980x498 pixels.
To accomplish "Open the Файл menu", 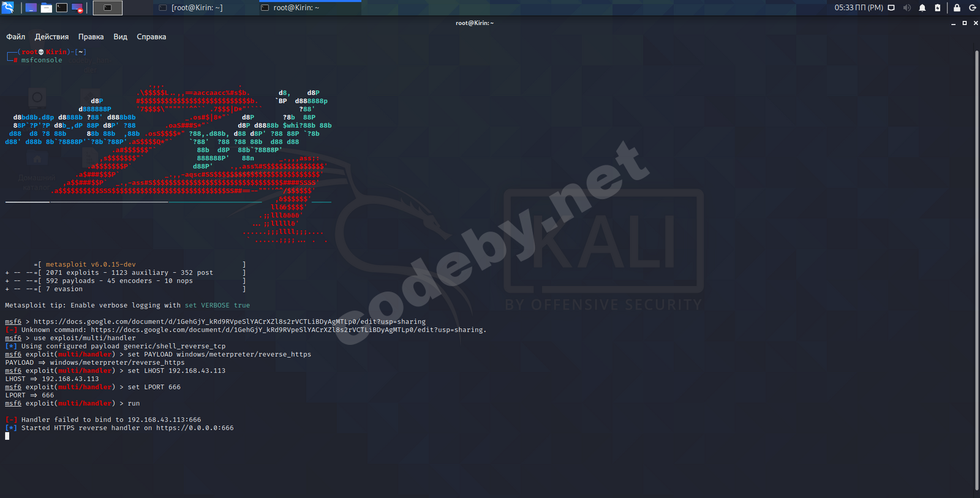I will tap(15, 37).
